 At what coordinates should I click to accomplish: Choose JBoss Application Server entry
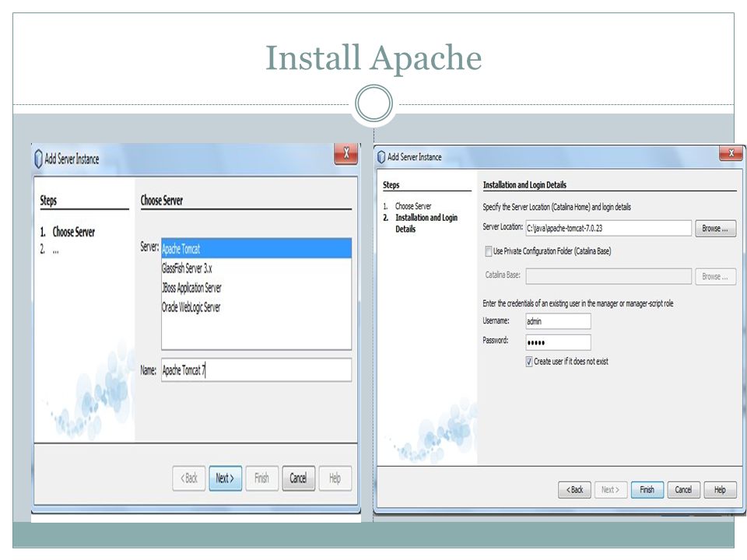tap(191, 288)
